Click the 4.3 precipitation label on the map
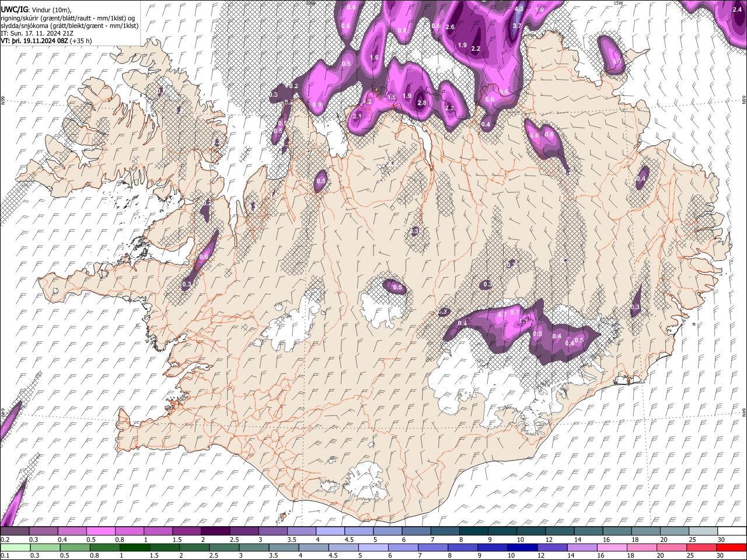 tap(518, 9)
